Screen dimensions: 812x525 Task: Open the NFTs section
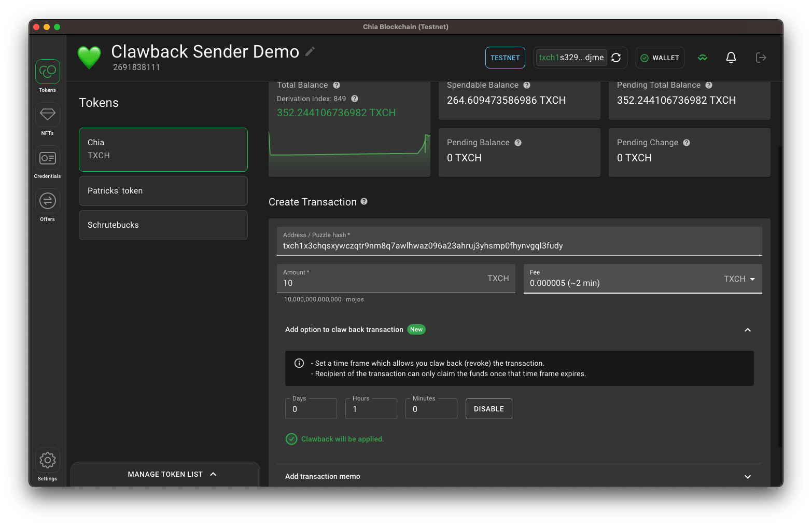click(47, 115)
